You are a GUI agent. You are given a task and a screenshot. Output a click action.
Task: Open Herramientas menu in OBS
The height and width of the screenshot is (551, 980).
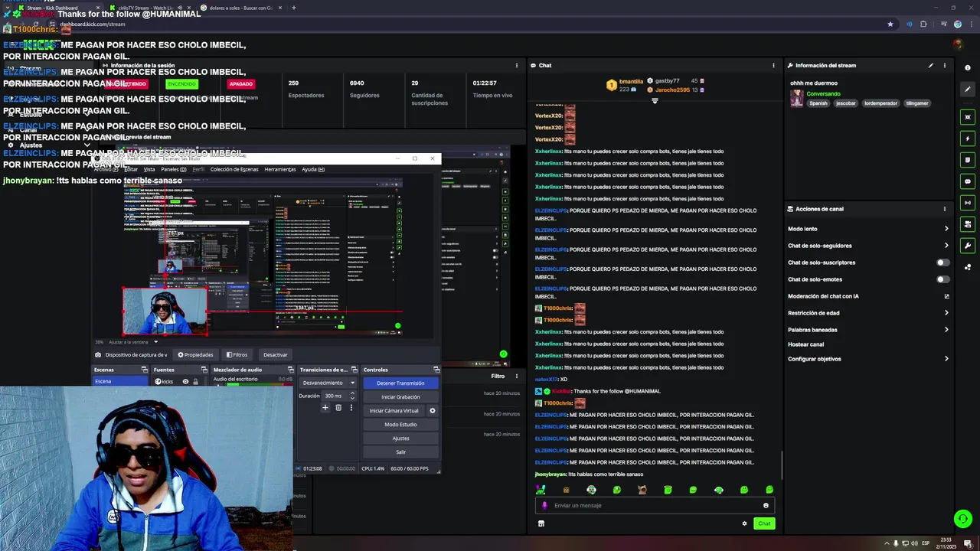tap(280, 169)
